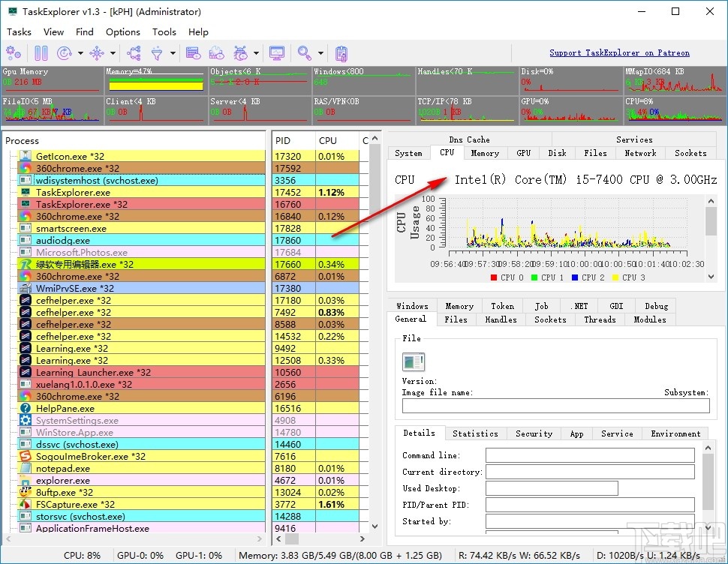This screenshot has width=728, height=564.
Task: Open dropdown arrow beside the magnifier icon
Action: 320,53
